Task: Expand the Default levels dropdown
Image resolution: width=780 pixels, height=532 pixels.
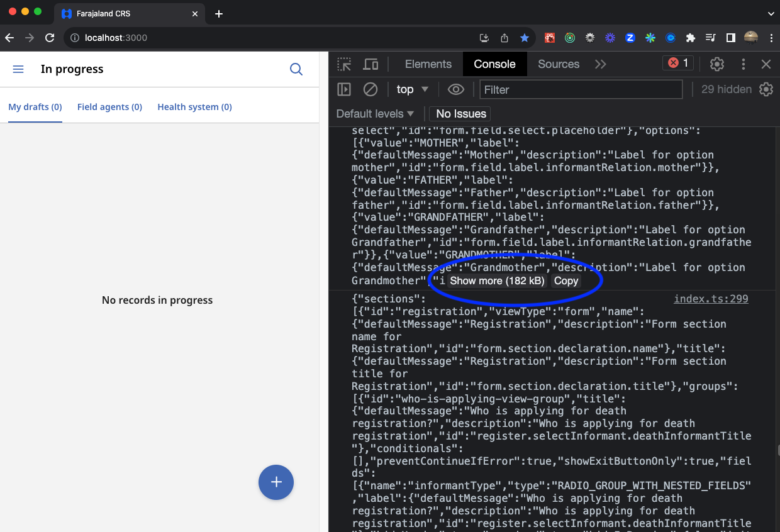Action: (375, 114)
